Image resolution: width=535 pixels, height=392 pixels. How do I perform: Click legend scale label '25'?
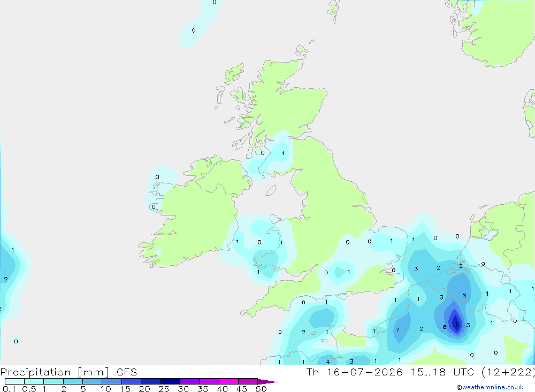[164, 389]
